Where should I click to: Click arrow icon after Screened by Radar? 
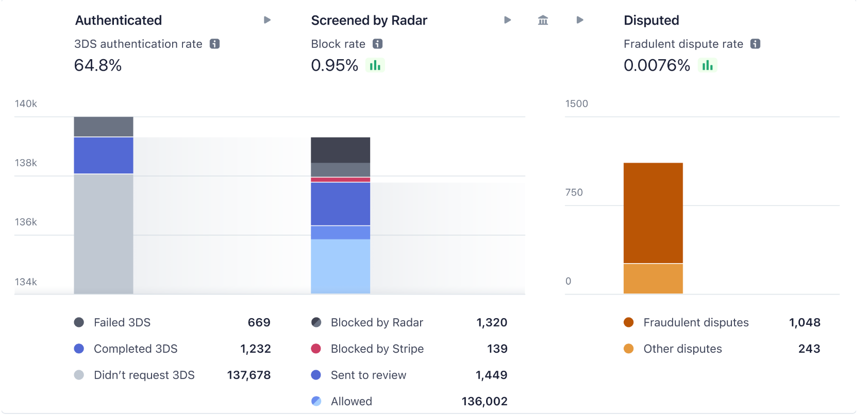[507, 20]
